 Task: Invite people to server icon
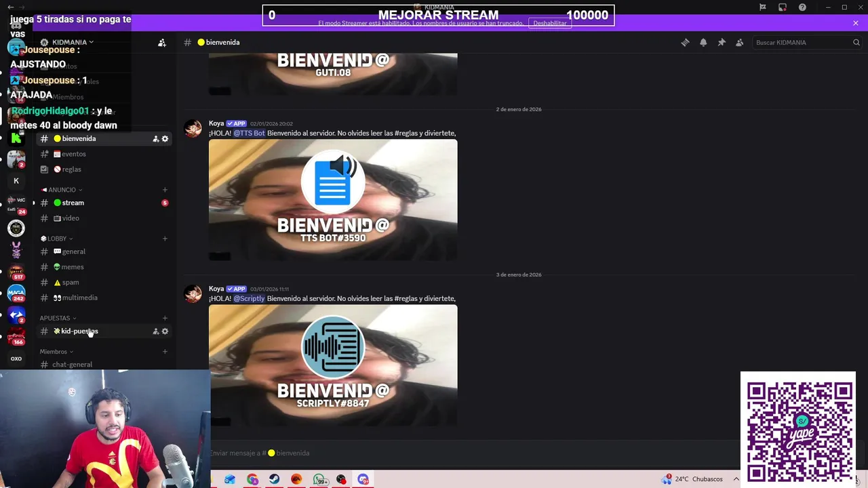162,43
